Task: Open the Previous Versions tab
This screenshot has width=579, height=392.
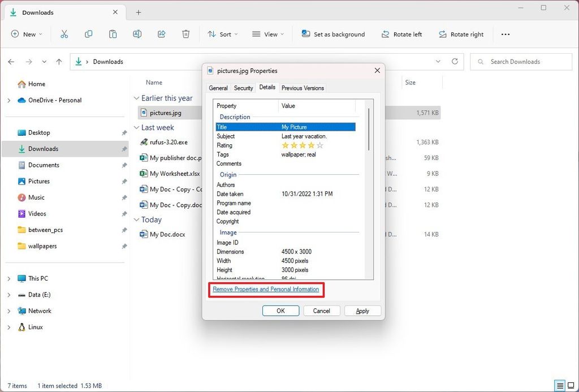Action: (x=302, y=88)
